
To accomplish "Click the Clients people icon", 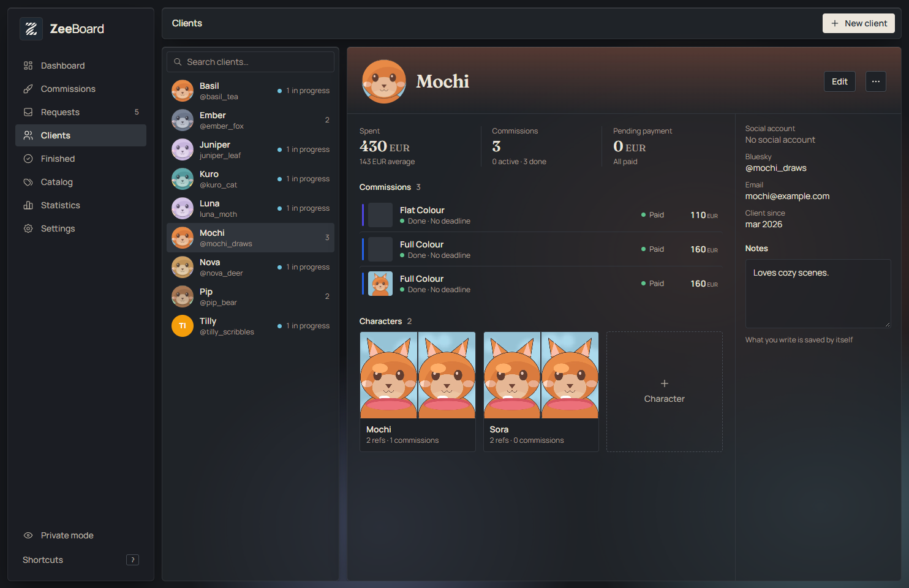I will click(28, 135).
